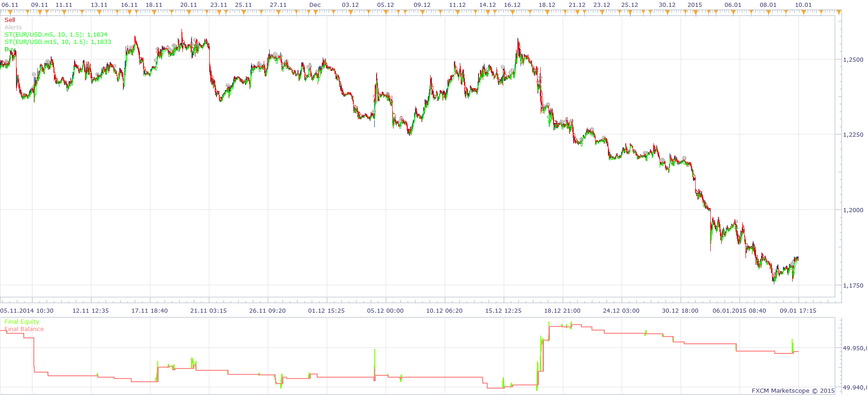Click the 30.12 18:00 time label
868x395 pixels.
tap(680, 311)
